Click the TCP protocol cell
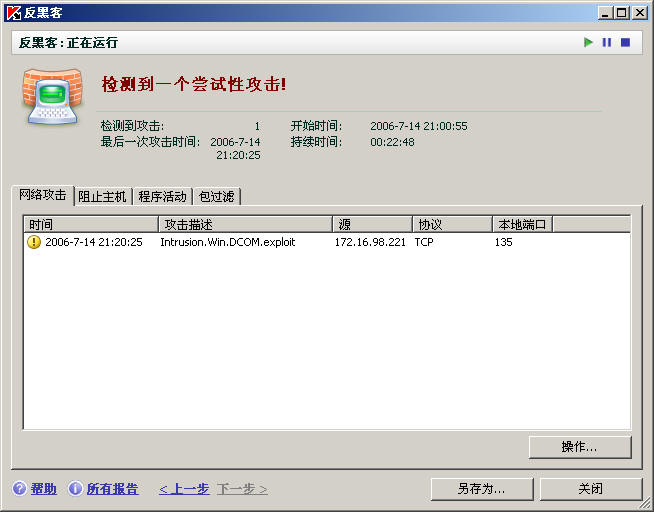Screen dimensions: 654x512 tap(424, 242)
